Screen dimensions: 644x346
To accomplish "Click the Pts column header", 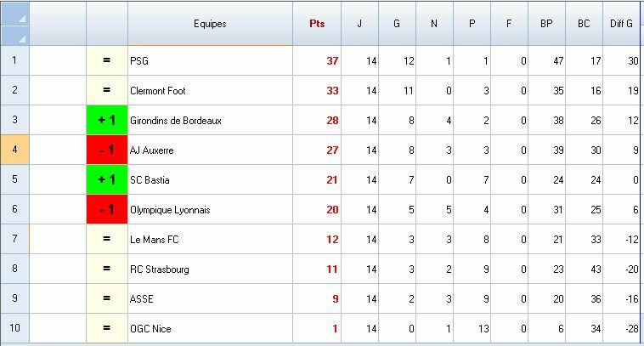I will [x=316, y=24].
